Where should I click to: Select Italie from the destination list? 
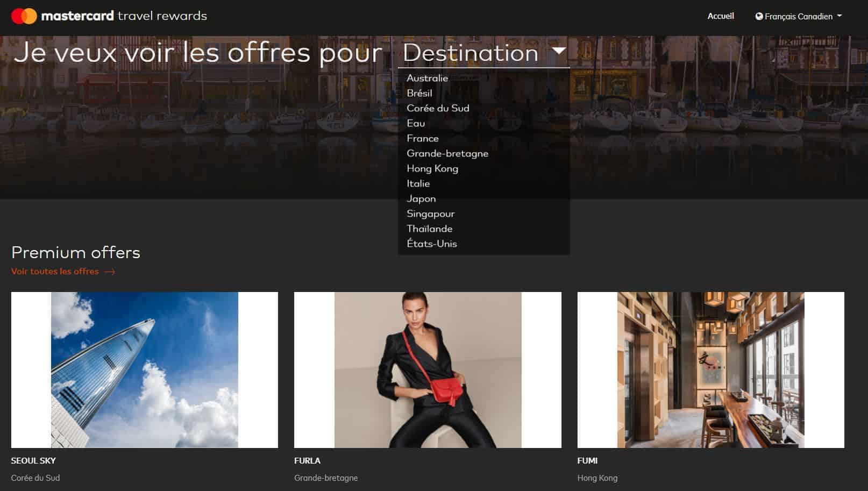click(418, 183)
